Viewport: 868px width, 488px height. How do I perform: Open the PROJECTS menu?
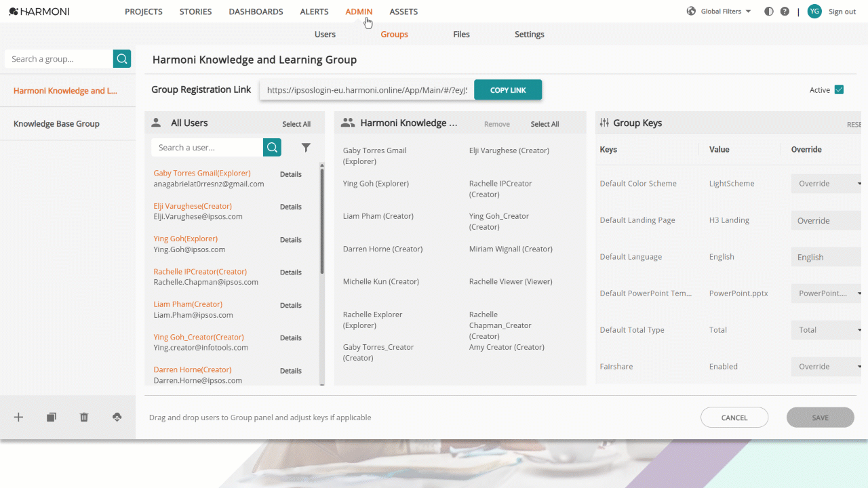click(x=144, y=12)
